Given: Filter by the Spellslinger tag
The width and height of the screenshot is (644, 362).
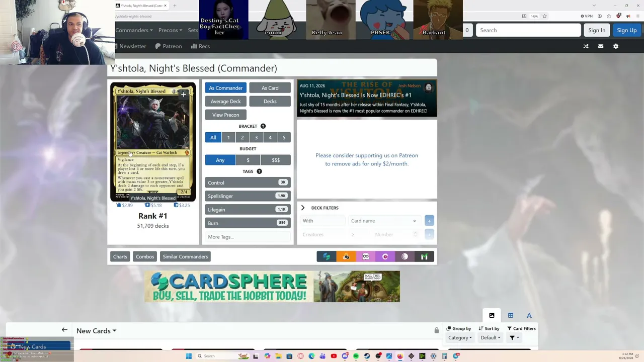Looking at the screenshot, I should click(248, 196).
